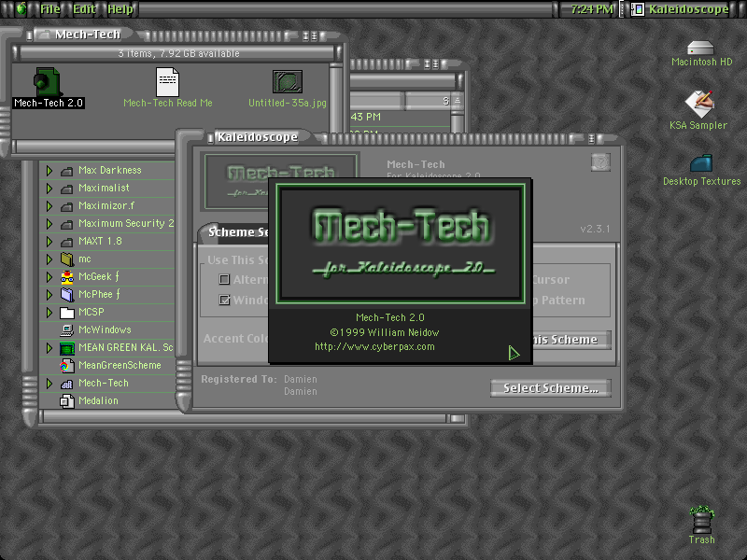This screenshot has width=747, height=560.
Task: Select the MCSP folder icon
Action: [x=67, y=313]
